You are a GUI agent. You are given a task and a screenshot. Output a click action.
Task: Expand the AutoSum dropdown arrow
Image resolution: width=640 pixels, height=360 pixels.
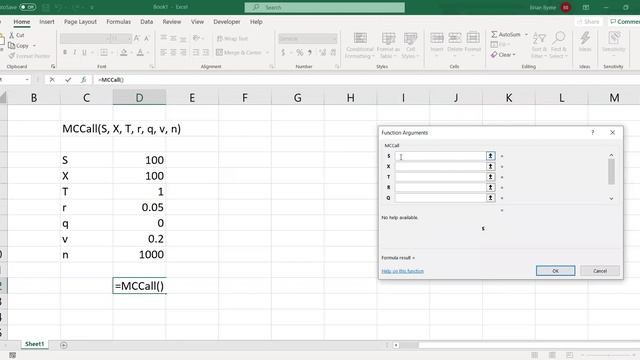[526, 35]
